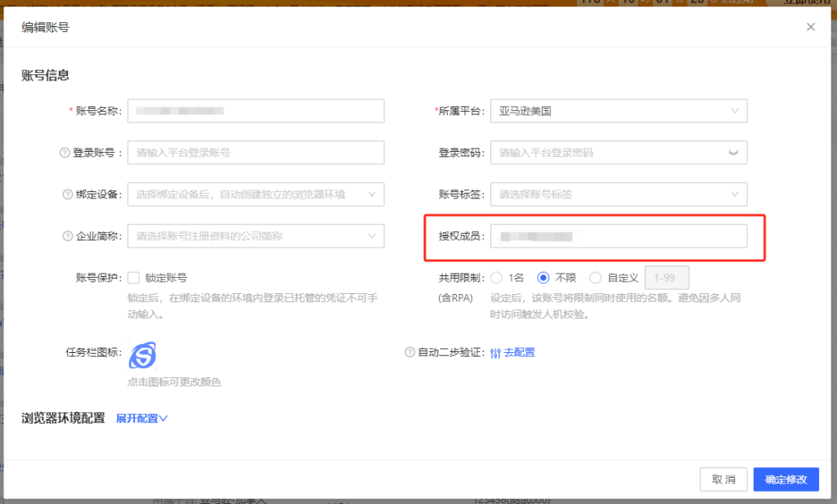Click the 取消 button
Screen dimensions: 837x504
coord(723,479)
